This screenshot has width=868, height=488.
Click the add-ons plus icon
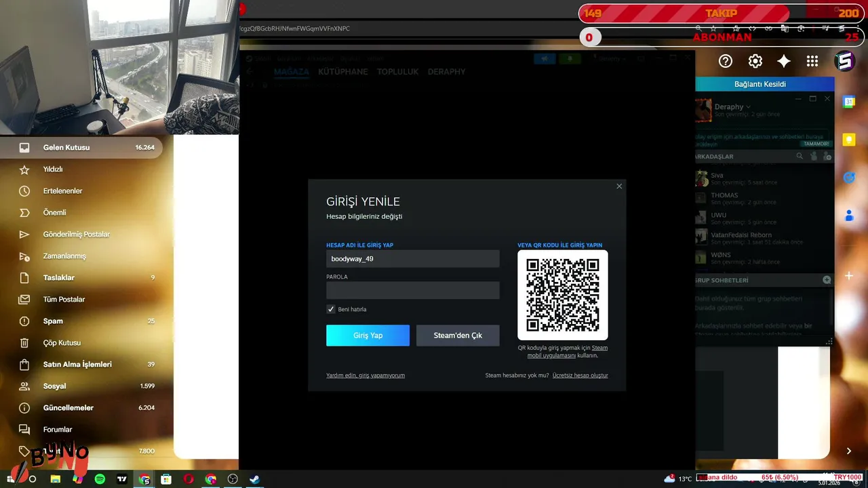click(848, 276)
